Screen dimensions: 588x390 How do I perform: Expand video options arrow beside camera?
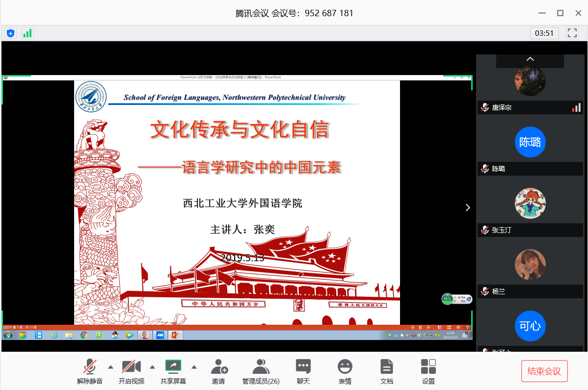(152, 366)
